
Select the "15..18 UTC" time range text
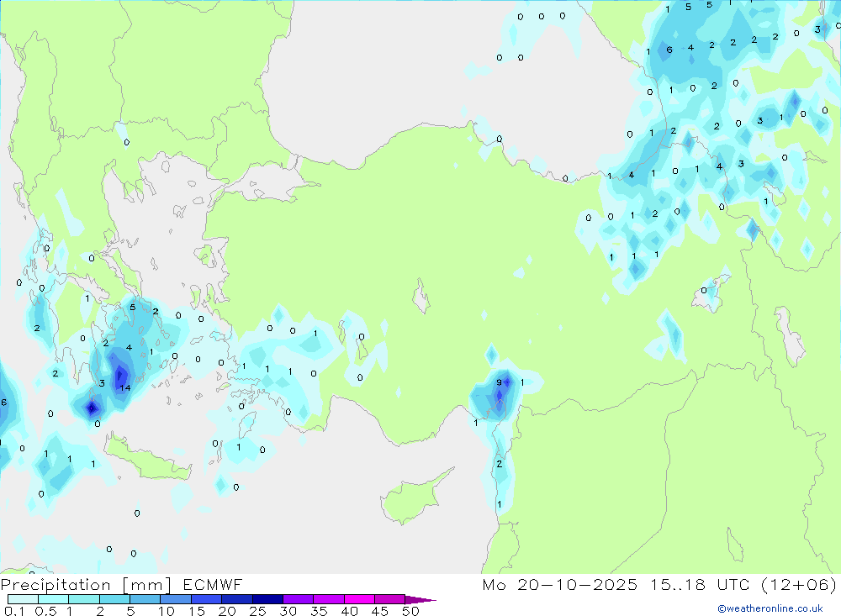pyautogui.click(x=698, y=584)
